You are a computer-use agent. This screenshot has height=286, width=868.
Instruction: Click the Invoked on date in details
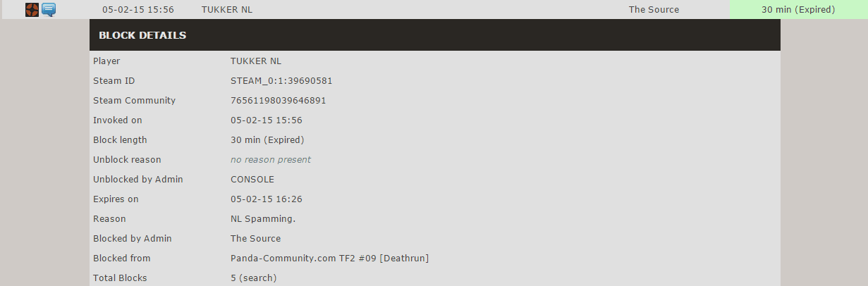[x=266, y=120]
